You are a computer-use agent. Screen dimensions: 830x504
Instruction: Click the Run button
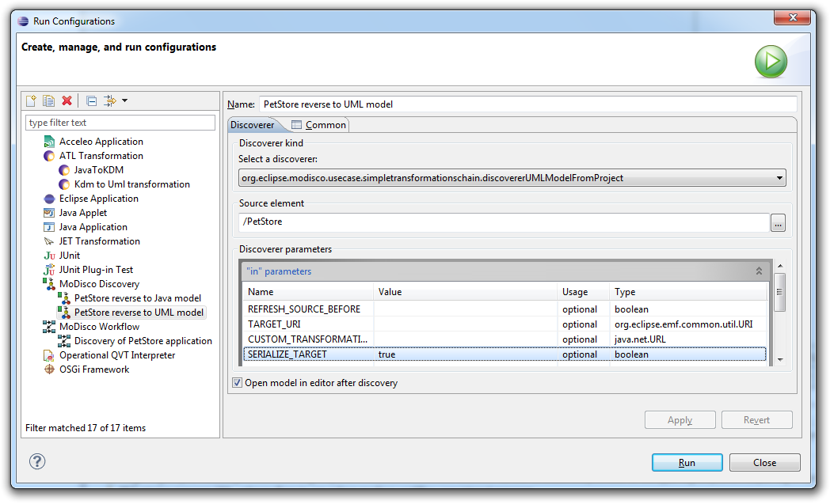[x=687, y=463]
